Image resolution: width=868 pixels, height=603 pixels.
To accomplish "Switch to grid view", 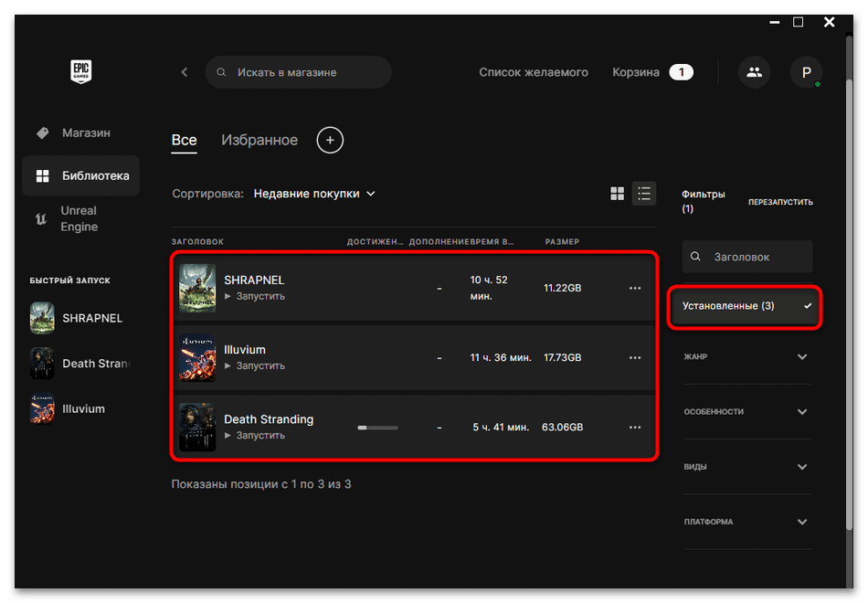I will pyautogui.click(x=618, y=194).
